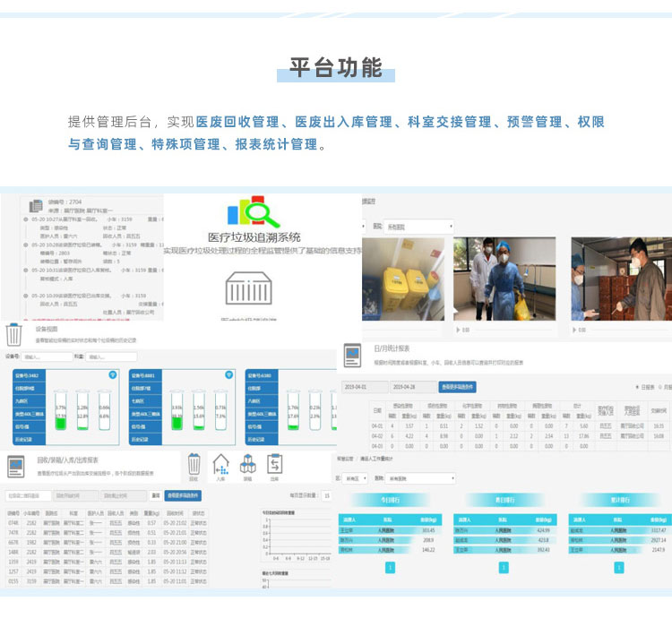Click the signal icon on device card 8881

228,375
